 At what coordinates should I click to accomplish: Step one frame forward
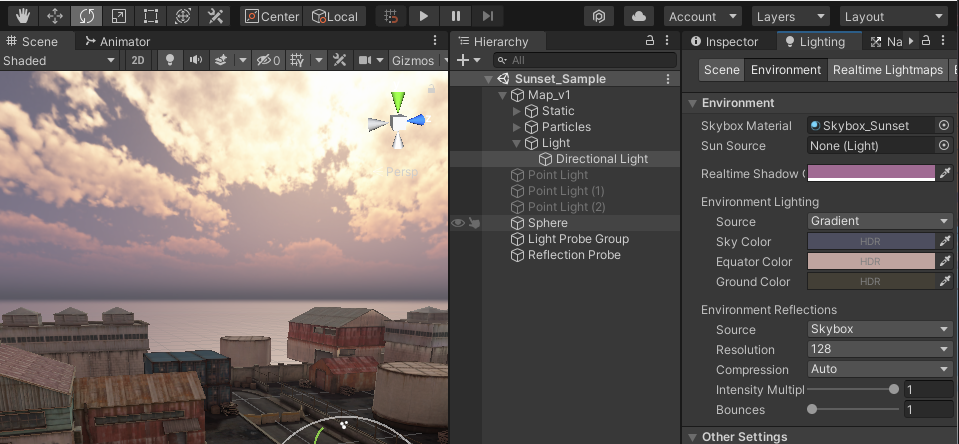pyautogui.click(x=487, y=17)
